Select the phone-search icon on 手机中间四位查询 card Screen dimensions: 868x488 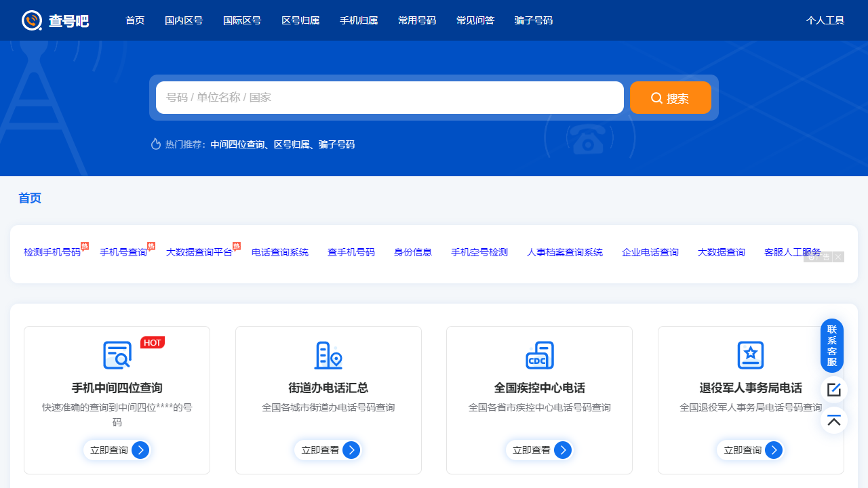(117, 354)
